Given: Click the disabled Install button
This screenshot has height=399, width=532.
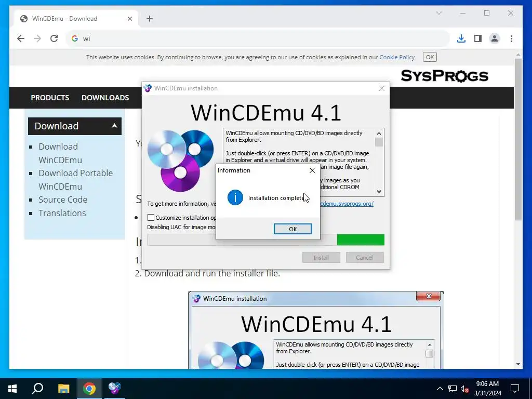Looking at the screenshot, I should click(321, 258).
